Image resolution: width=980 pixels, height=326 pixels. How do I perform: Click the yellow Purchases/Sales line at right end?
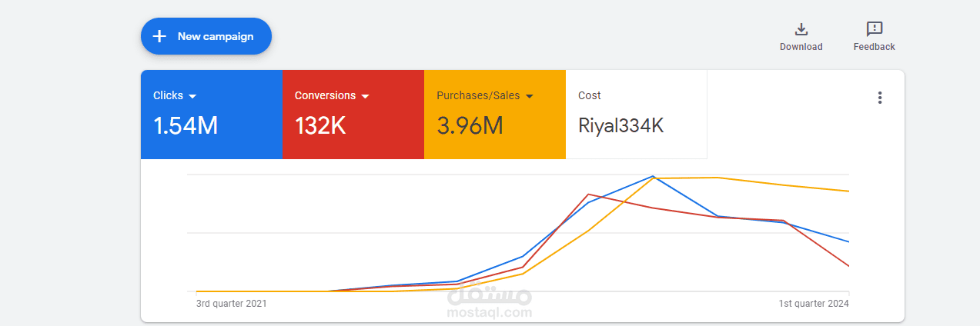click(847, 191)
